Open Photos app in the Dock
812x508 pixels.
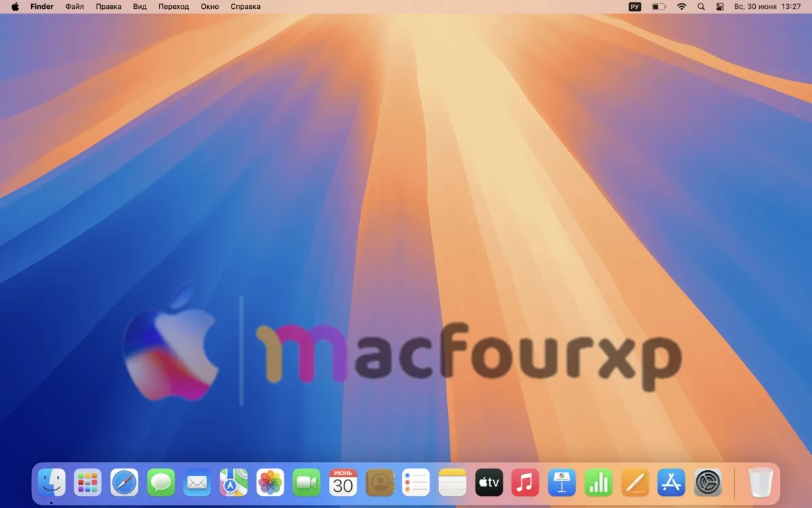point(271,483)
